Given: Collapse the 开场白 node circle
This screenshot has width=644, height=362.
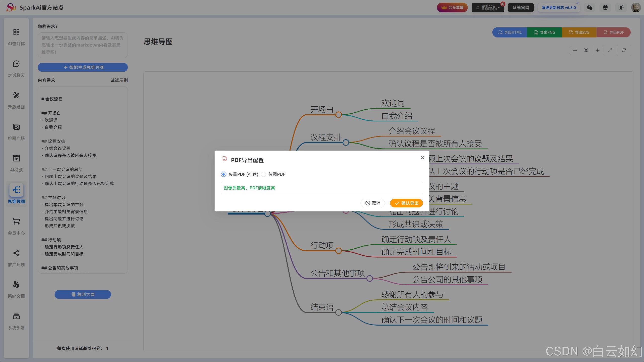Looking at the screenshot, I should 339,115.
